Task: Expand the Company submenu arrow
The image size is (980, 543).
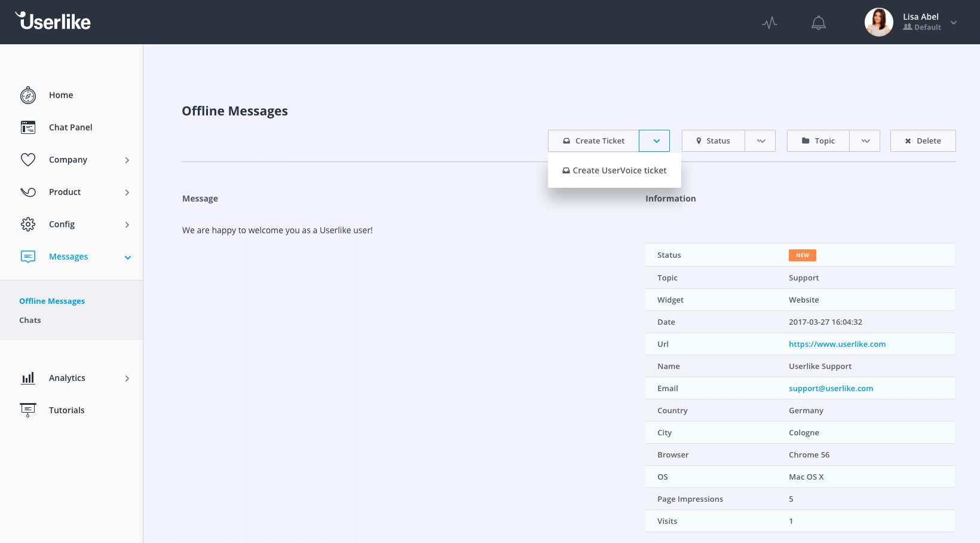Action: pos(127,160)
